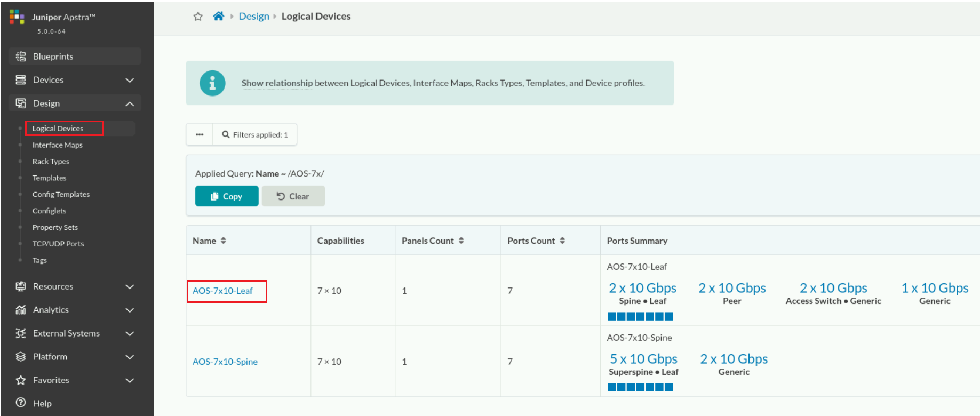This screenshot has height=416, width=980.
Task: Sort by Ports Count arrows
Action: (x=562, y=241)
